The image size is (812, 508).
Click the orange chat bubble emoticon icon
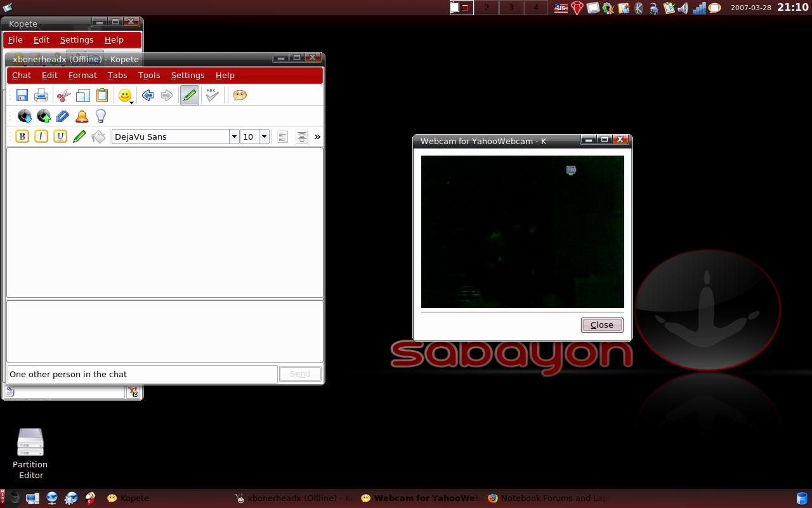pos(239,95)
